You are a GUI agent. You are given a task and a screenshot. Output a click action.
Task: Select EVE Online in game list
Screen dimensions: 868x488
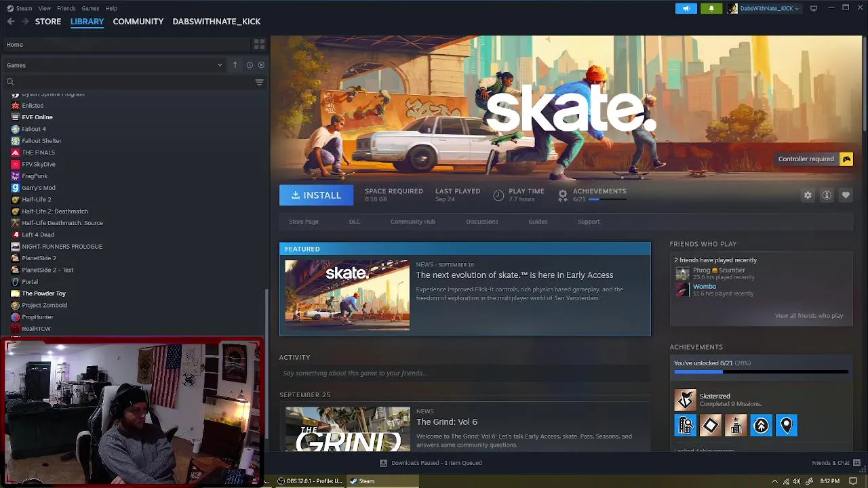37,117
